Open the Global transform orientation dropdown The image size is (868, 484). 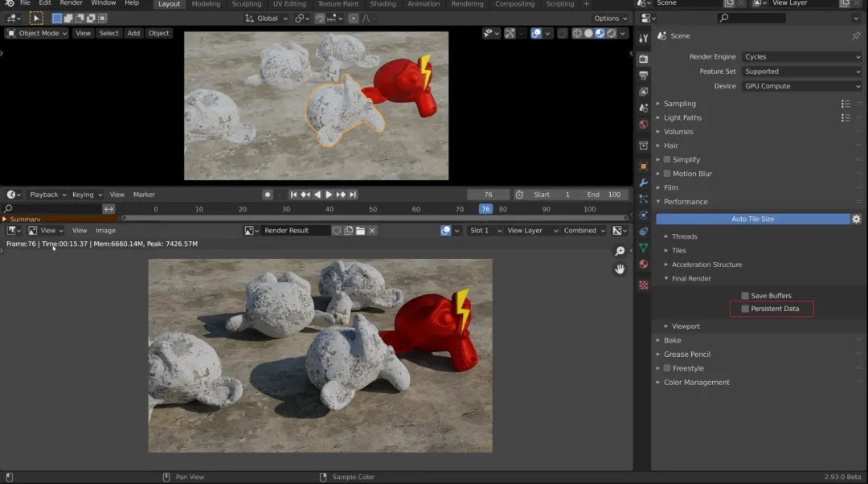point(267,18)
